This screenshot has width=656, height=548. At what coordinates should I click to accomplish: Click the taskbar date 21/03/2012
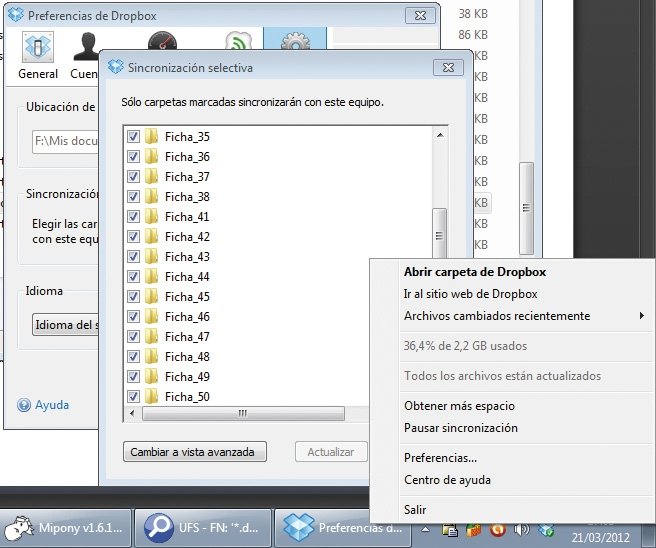(x=600, y=538)
